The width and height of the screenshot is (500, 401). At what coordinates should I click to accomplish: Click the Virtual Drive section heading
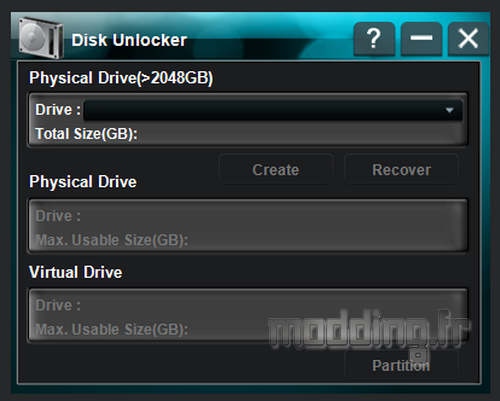tap(76, 272)
